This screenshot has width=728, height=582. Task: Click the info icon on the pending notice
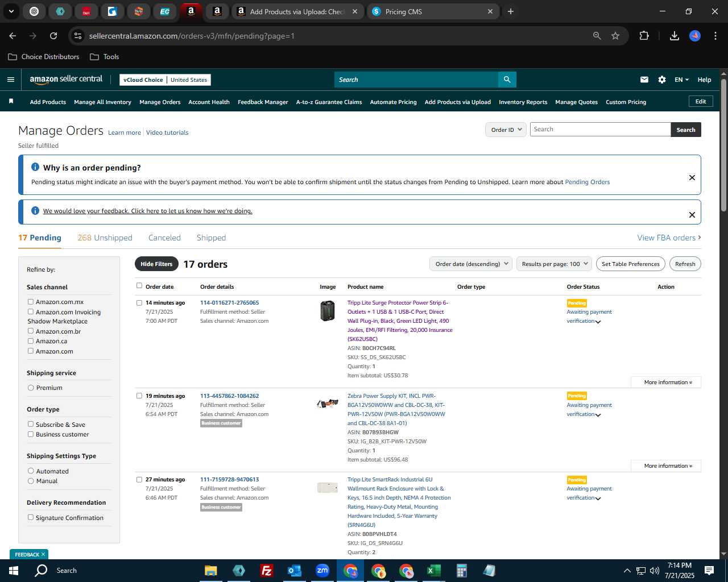[x=35, y=167]
